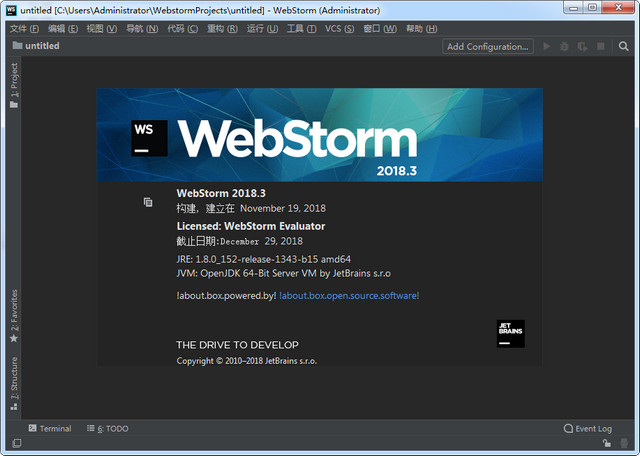Image resolution: width=640 pixels, height=456 pixels.
Task: Click the !about.box.powered.by! text
Action: [x=226, y=295]
